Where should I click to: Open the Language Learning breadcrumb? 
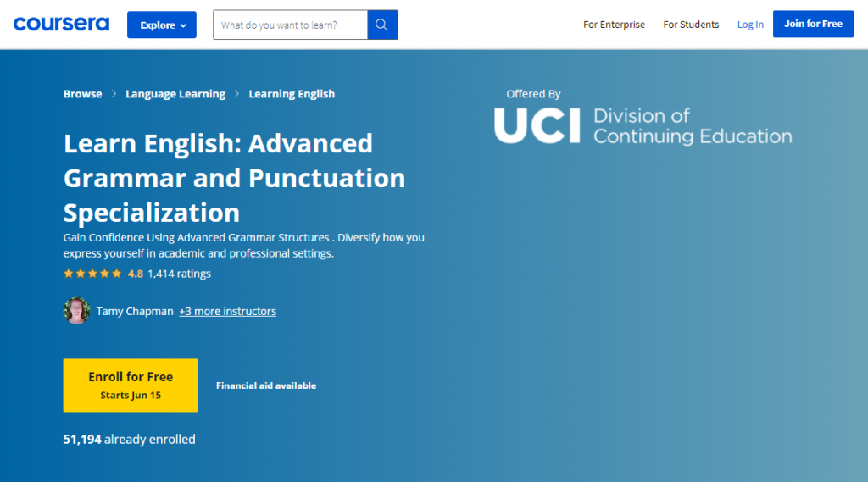[x=175, y=94]
